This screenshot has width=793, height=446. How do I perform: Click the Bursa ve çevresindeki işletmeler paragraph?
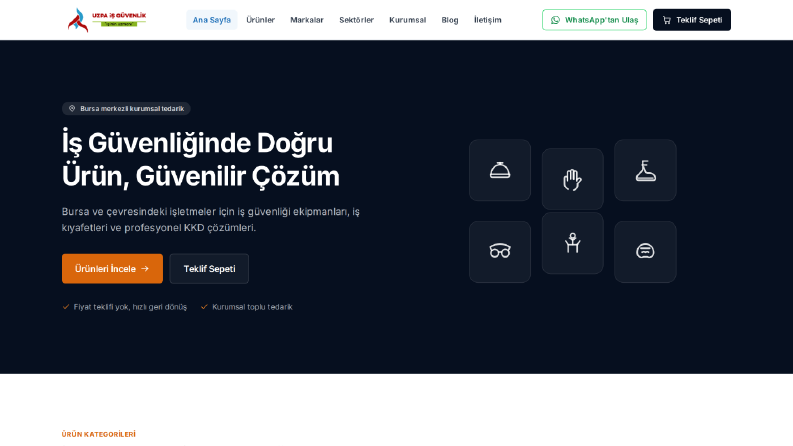click(x=211, y=219)
